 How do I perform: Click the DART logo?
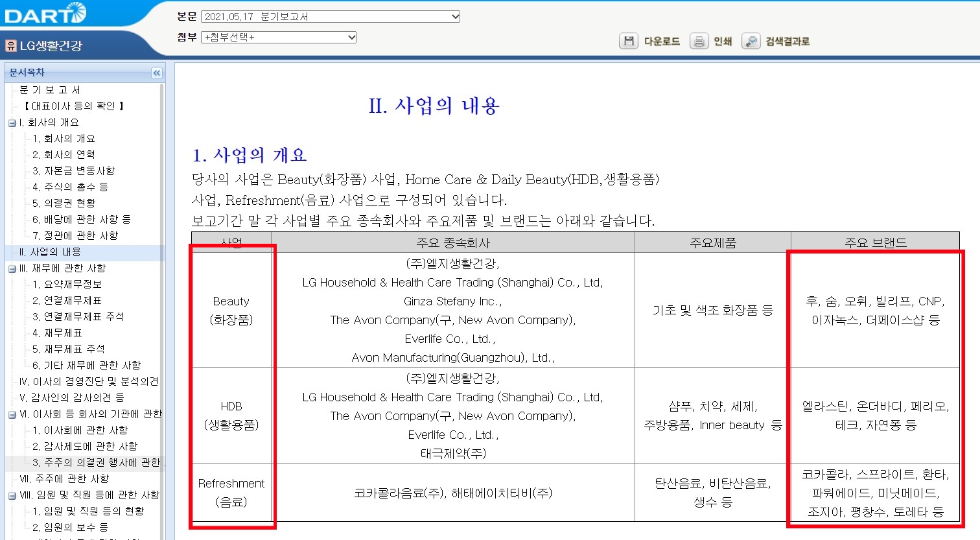tap(45, 12)
